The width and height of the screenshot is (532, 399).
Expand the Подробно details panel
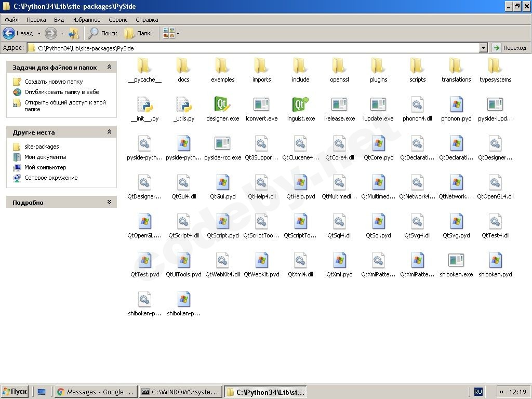[x=109, y=202]
